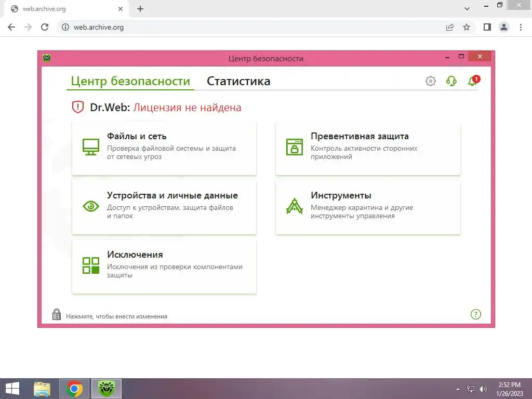Select the Центр безопасности tab
Image resolution: width=532 pixels, height=399 pixels.
pyautogui.click(x=130, y=81)
